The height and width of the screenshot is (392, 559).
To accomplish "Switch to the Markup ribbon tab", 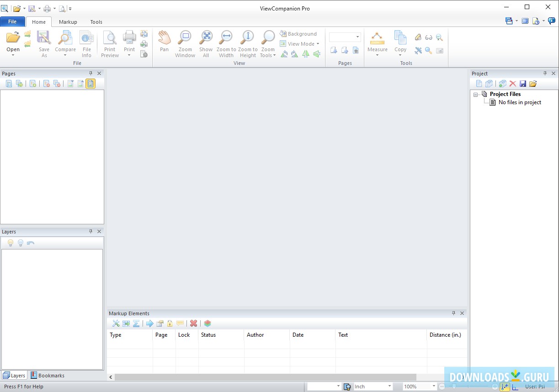I will click(x=68, y=22).
